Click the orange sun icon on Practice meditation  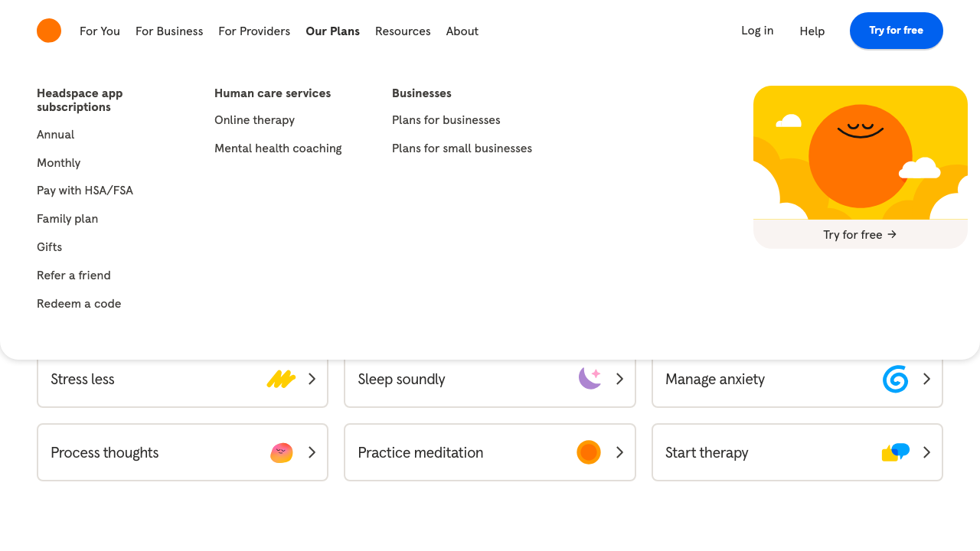(x=589, y=452)
